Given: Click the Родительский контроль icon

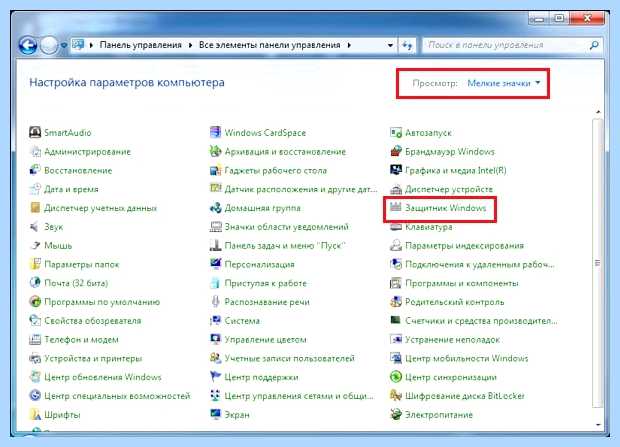Looking at the screenshot, I should click(396, 301).
